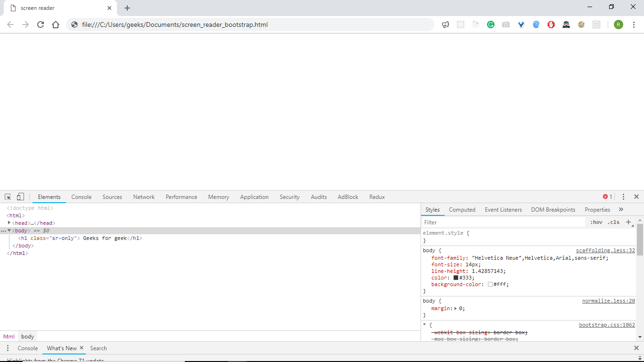Toggle the device toolbar mode

click(x=19, y=197)
